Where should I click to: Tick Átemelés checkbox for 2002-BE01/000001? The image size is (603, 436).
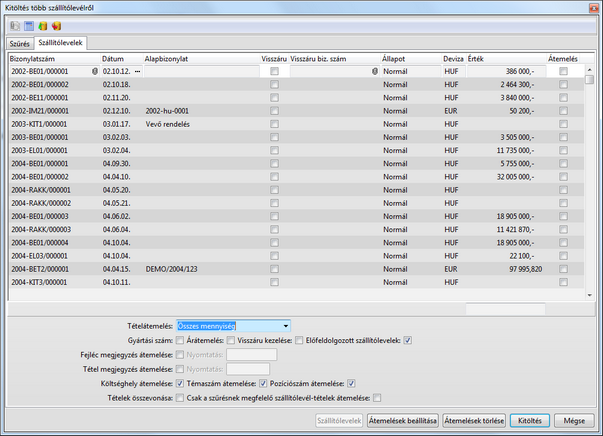tap(563, 72)
